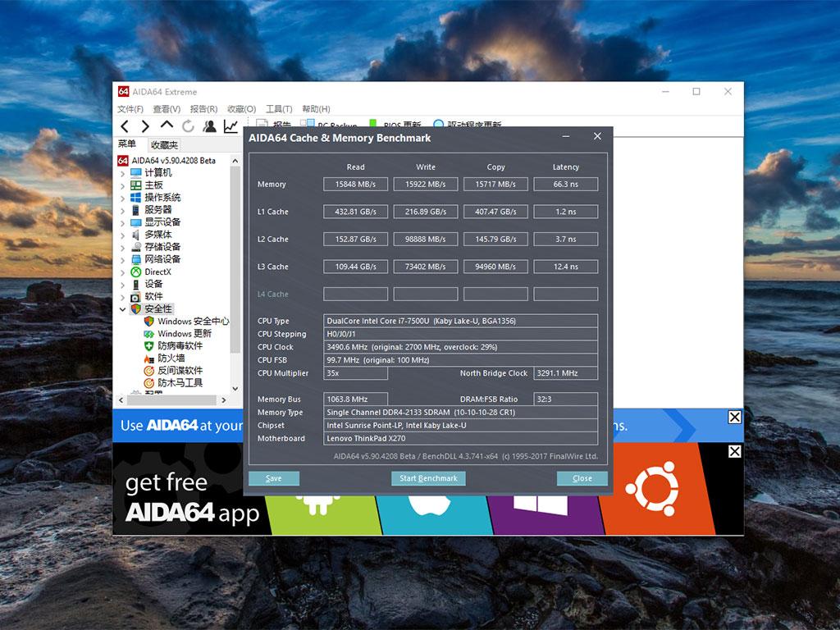Select the 主板 motherboard icon in tree
This screenshot has width=840, height=630.
(136, 185)
